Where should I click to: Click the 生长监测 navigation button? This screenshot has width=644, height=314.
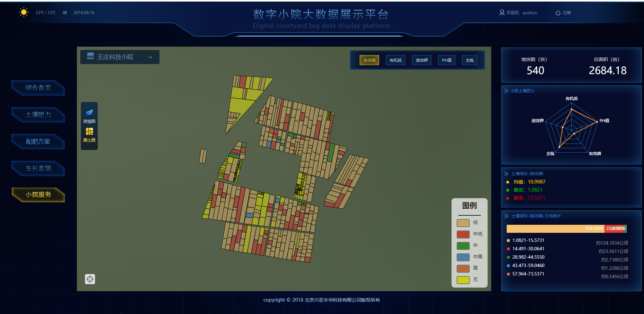point(38,168)
